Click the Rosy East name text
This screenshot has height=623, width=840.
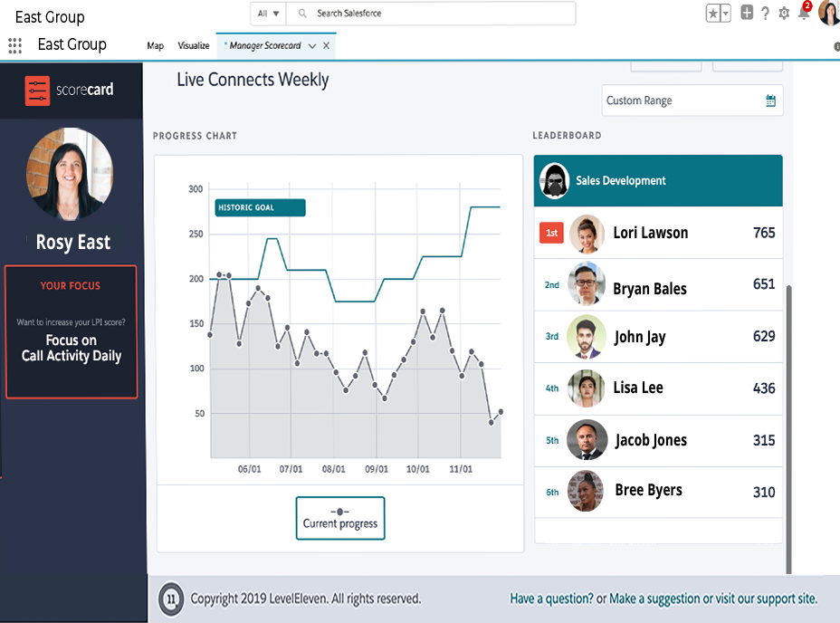click(x=72, y=243)
